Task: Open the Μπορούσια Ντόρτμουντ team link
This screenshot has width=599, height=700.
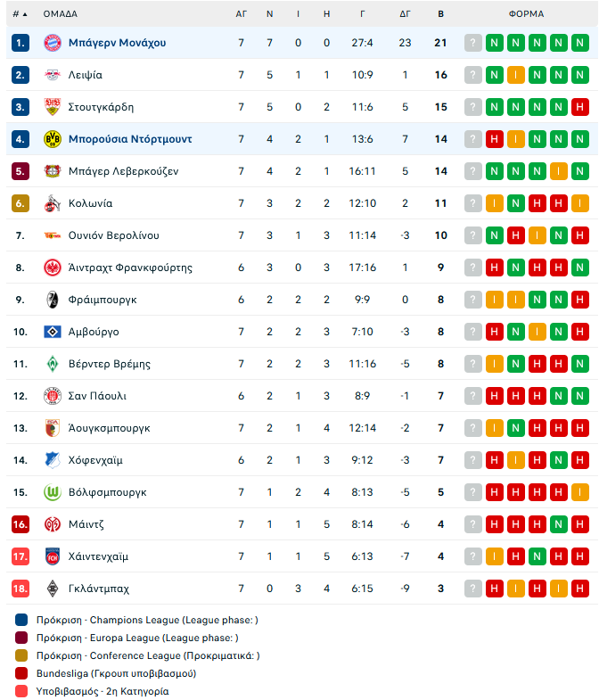Action: (130, 139)
